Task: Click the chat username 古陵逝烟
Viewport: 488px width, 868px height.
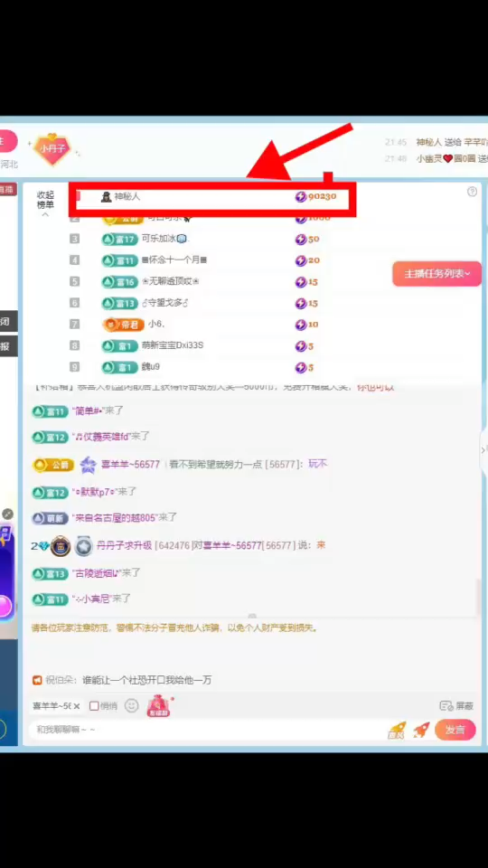Action: click(97, 573)
